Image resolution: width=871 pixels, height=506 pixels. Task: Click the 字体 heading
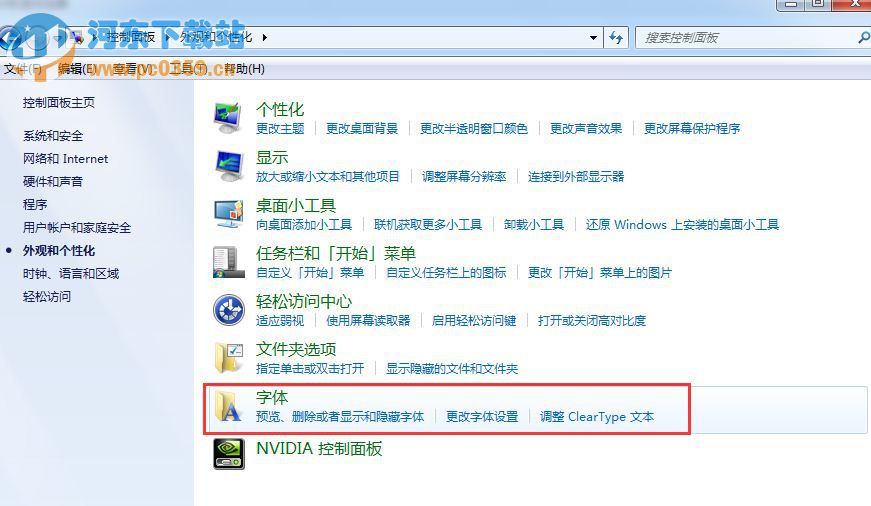[x=272, y=397]
